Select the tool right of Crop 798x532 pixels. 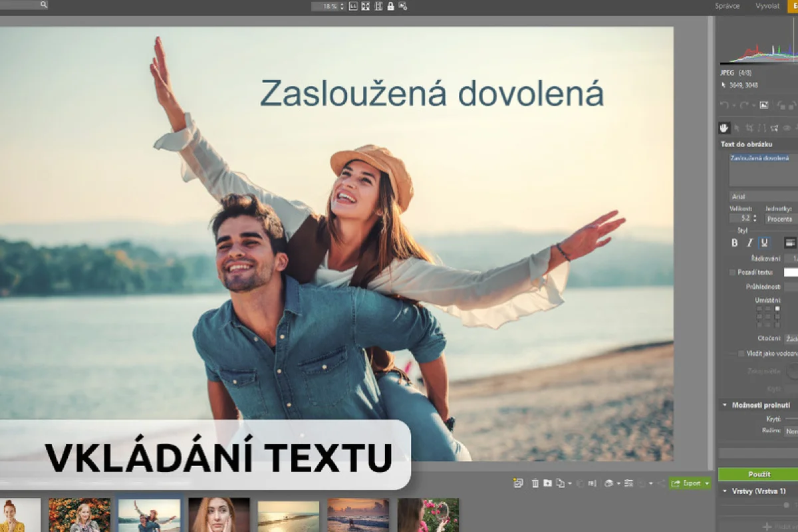pos(762,128)
